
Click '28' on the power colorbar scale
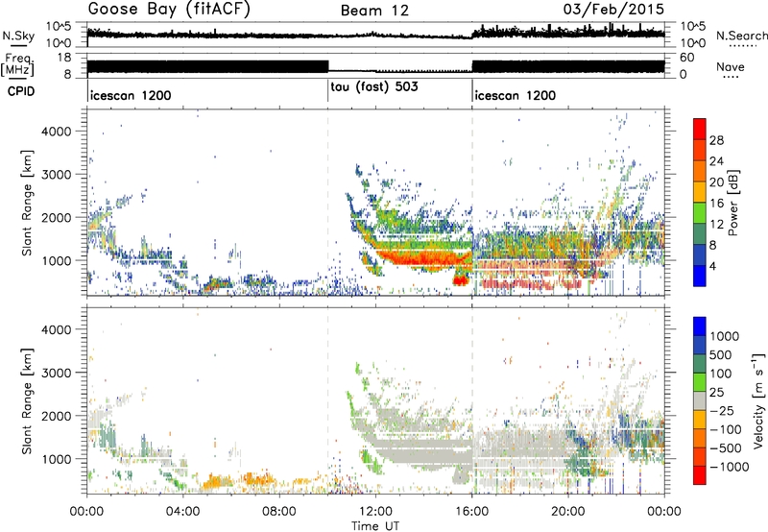click(x=716, y=140)
